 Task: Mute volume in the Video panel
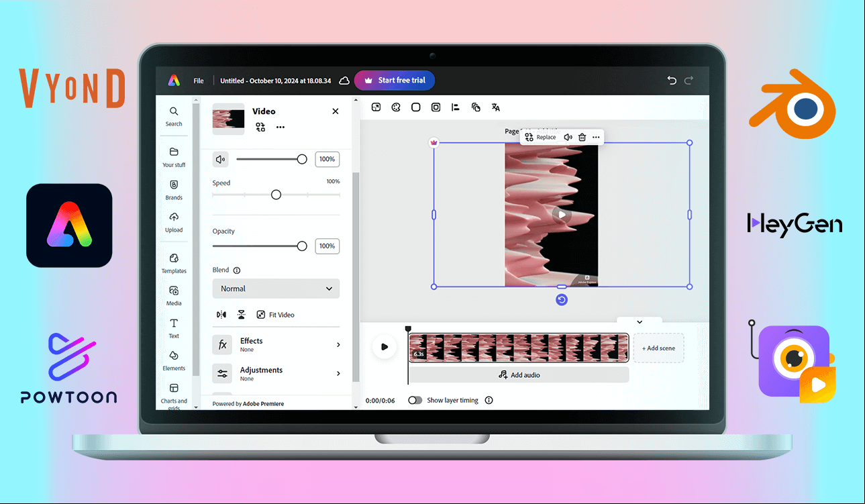click(x=221, y=159)
